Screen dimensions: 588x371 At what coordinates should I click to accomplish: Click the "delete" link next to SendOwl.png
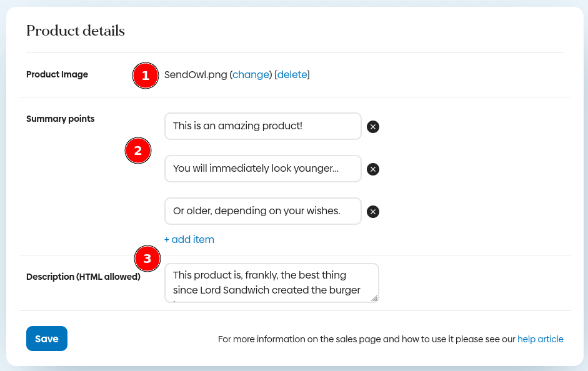pyautogui.click(x=292, y=74)
